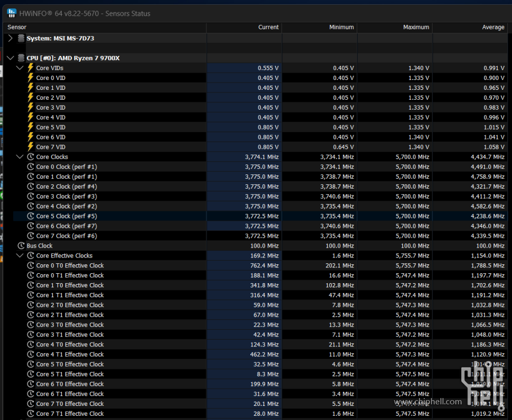The height and width of the screenshot is (420, 512).
Task: Click the lightning icon of Core 7 VID
Action: 30,147
